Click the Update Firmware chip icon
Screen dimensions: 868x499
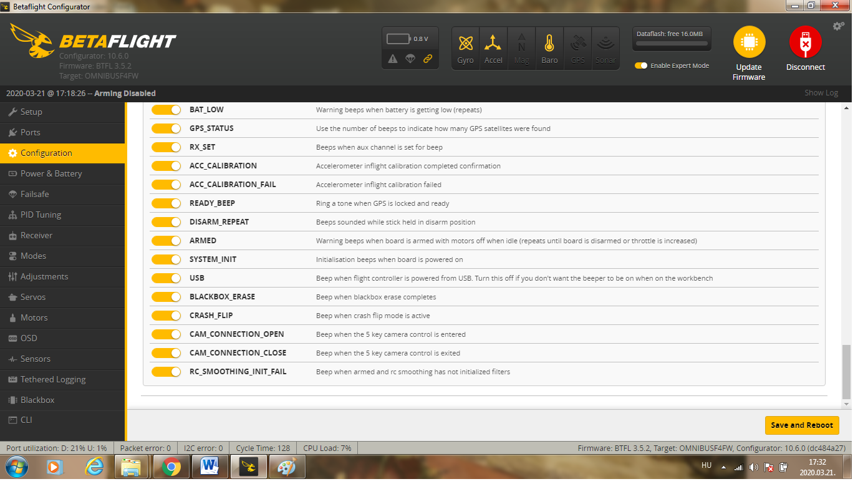pos(749,42)
